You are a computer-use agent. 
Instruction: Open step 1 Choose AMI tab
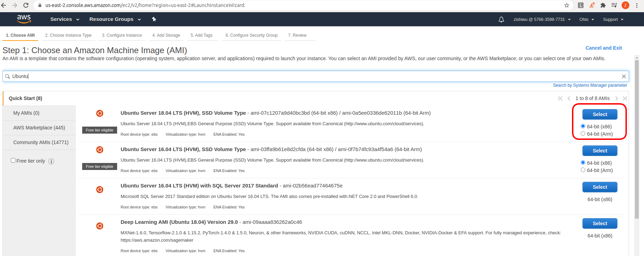click(x=20, y=35)
